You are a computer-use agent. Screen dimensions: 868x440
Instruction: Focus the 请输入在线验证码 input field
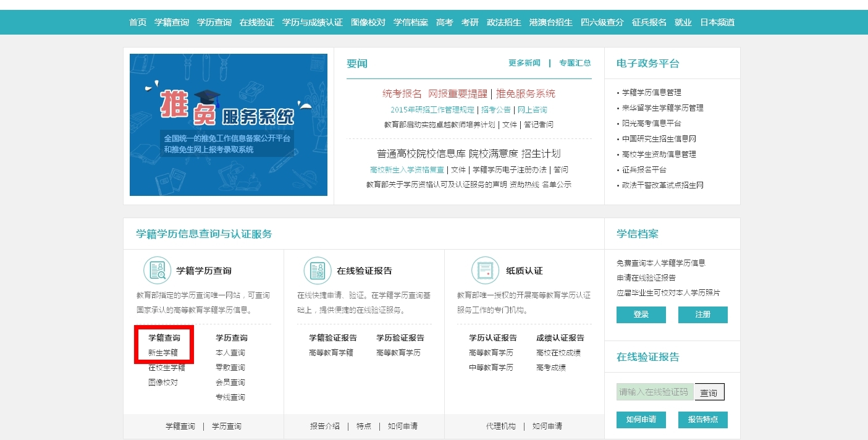(654, 392)
